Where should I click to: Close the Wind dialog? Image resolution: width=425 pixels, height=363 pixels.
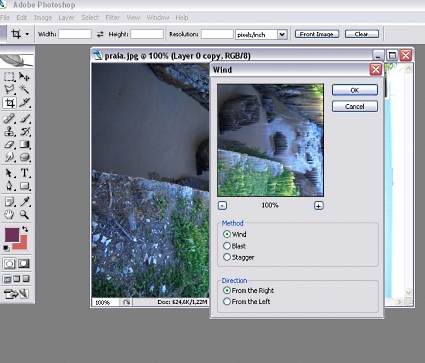[x=376, y=69]
